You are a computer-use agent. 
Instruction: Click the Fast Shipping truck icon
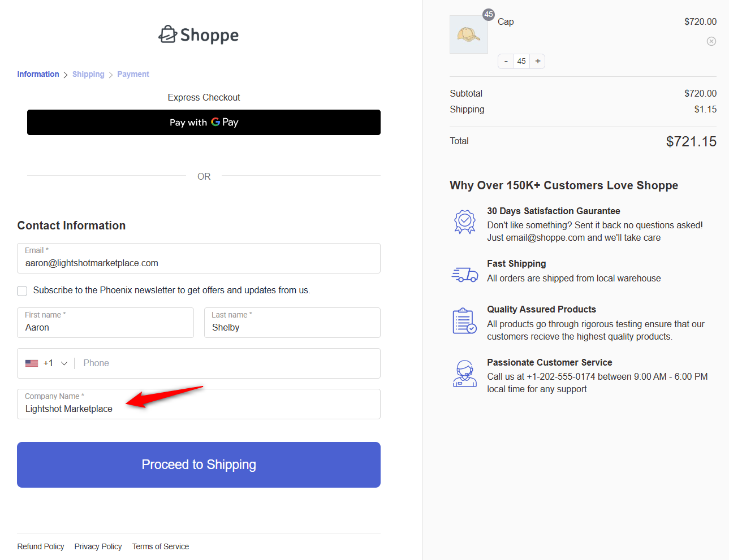[465, 275]
